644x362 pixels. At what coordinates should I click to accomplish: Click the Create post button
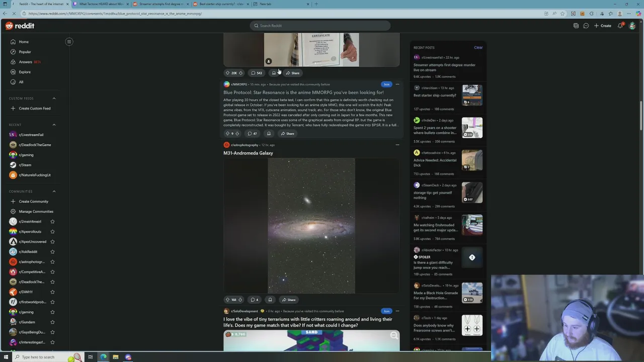pos(603,26)
